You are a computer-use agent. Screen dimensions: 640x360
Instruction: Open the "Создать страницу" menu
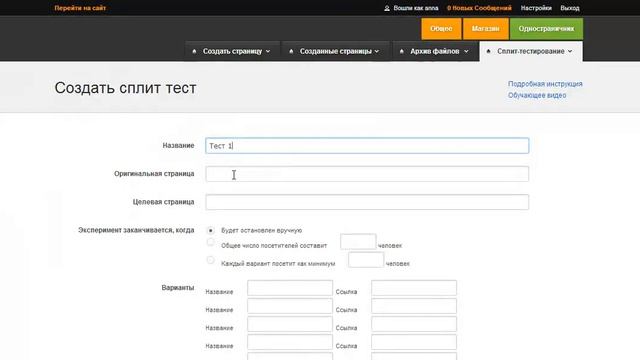click(232, 51)
